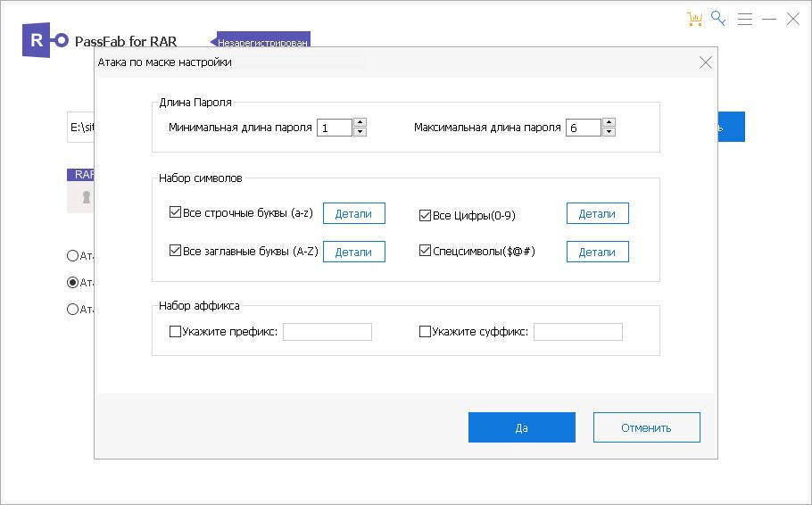Toggle Все строчные буквы (a-z) checkbox

click(175, 211)
